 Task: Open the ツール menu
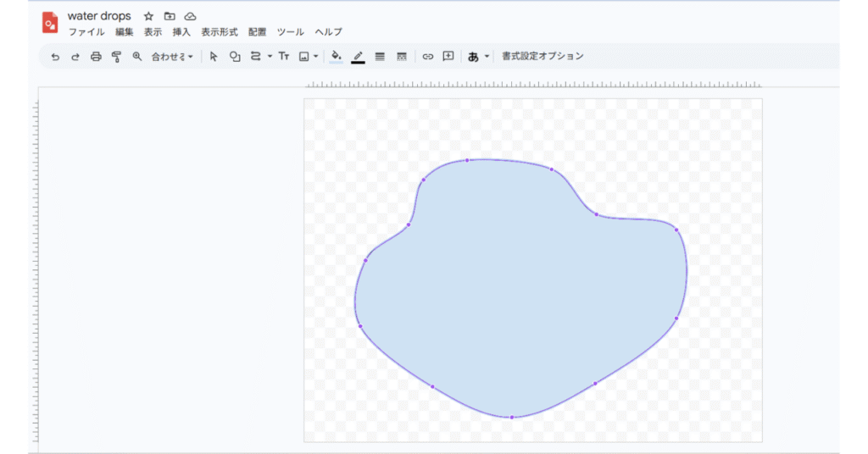click(291, 32)
